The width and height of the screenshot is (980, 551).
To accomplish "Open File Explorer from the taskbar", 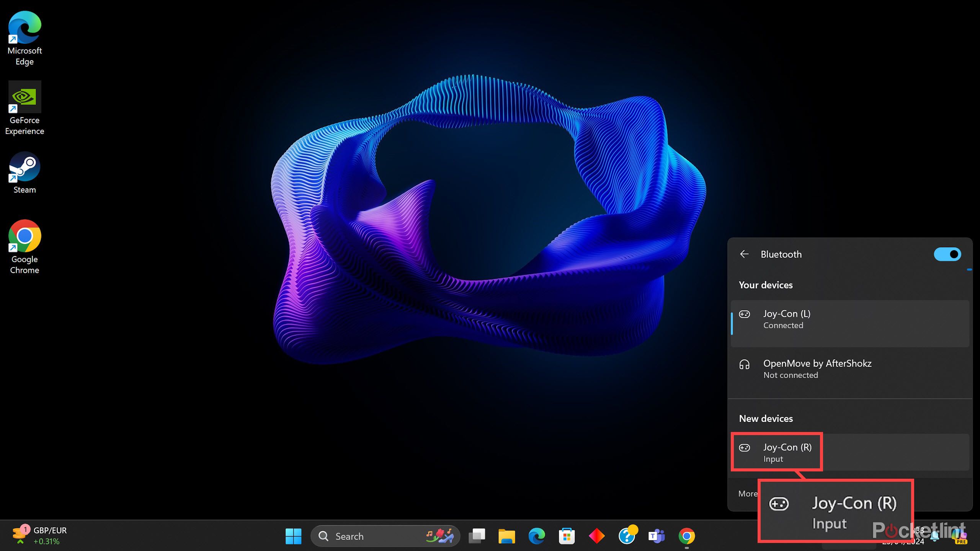I will [506, 536].
